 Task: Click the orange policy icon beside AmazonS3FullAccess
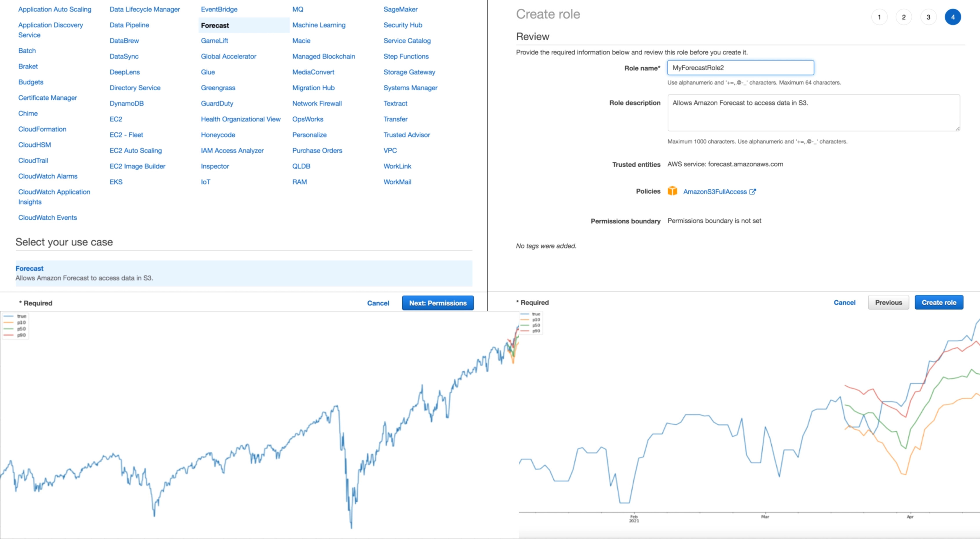[x=672, y=191]
